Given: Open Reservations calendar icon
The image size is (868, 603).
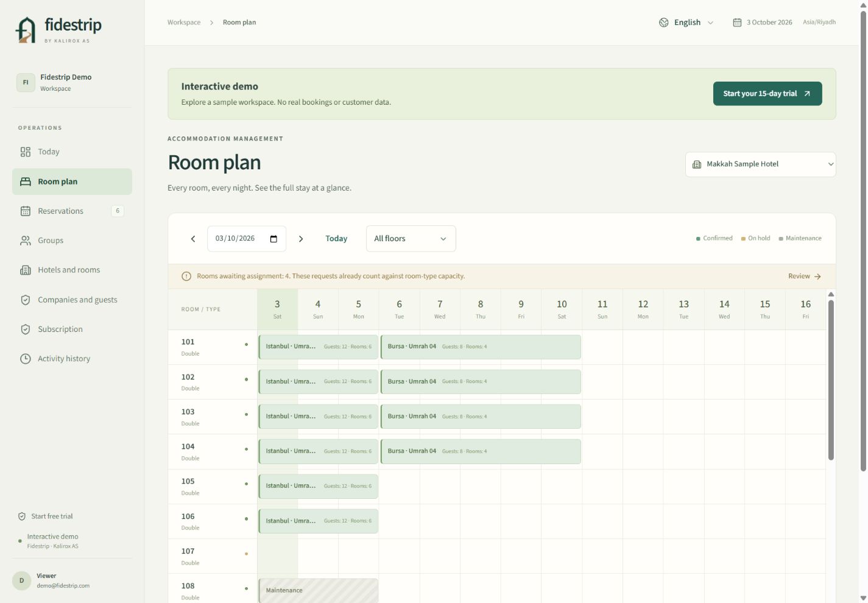Looking at the screenshot, I should click(26, 211).
